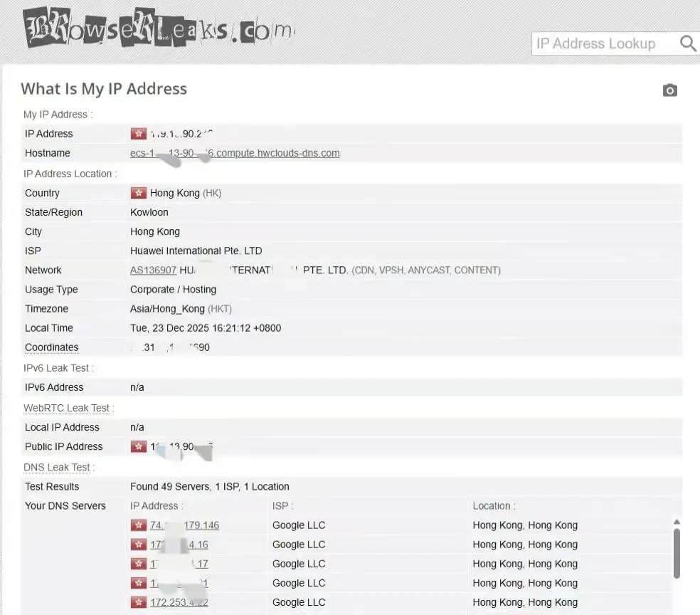The width and height of the screenshot is (700, 615).
Task: Click the flag next to 172.253.4.22
Action: point(138,602)
